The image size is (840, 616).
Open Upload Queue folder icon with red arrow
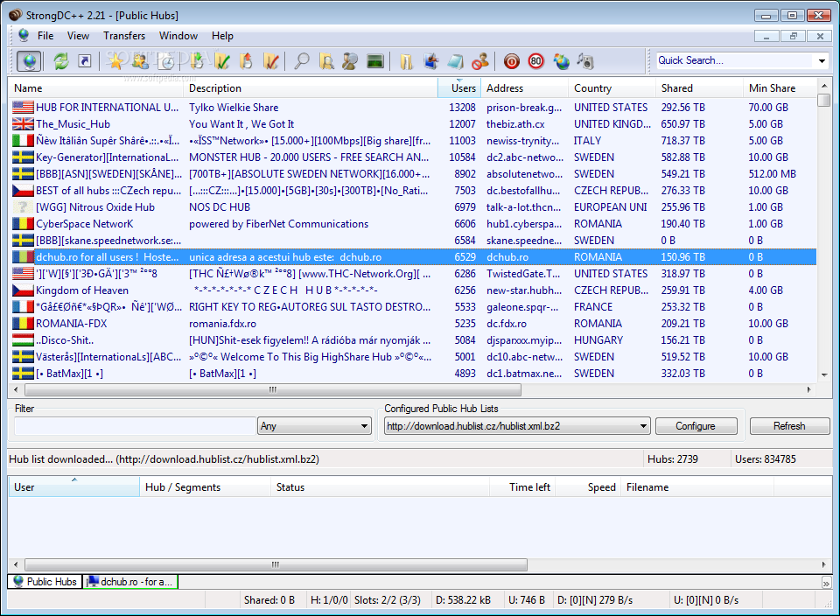(247, 61)
